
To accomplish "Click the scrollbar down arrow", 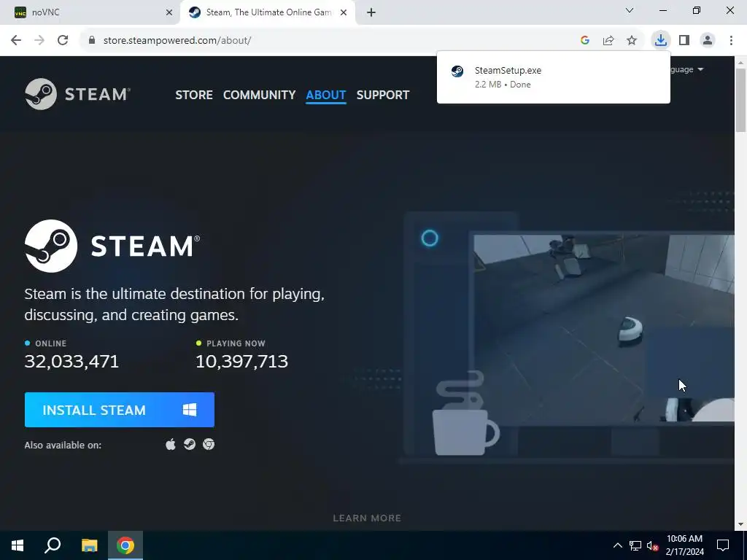I will tap(740, 524).
